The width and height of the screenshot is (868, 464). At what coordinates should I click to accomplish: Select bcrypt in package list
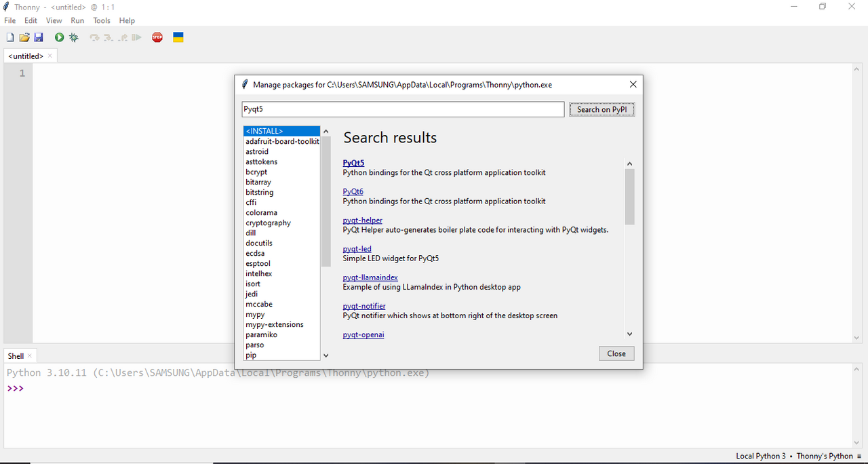click(x=281, y=172)
